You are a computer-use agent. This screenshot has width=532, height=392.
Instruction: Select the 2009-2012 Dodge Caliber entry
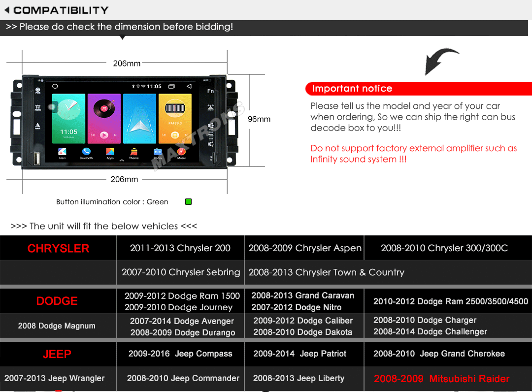(303, 321)
